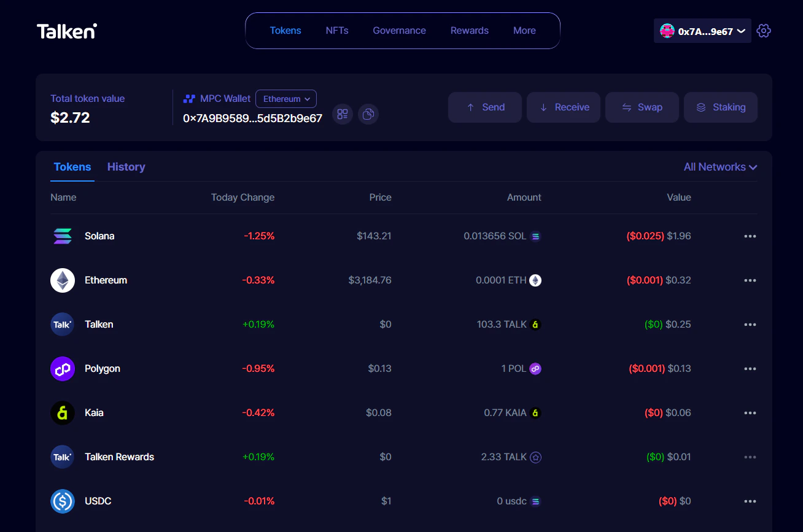Screen dimensions: 803x532
Task: Click the USDC price $1
Action: pos(386,501)
